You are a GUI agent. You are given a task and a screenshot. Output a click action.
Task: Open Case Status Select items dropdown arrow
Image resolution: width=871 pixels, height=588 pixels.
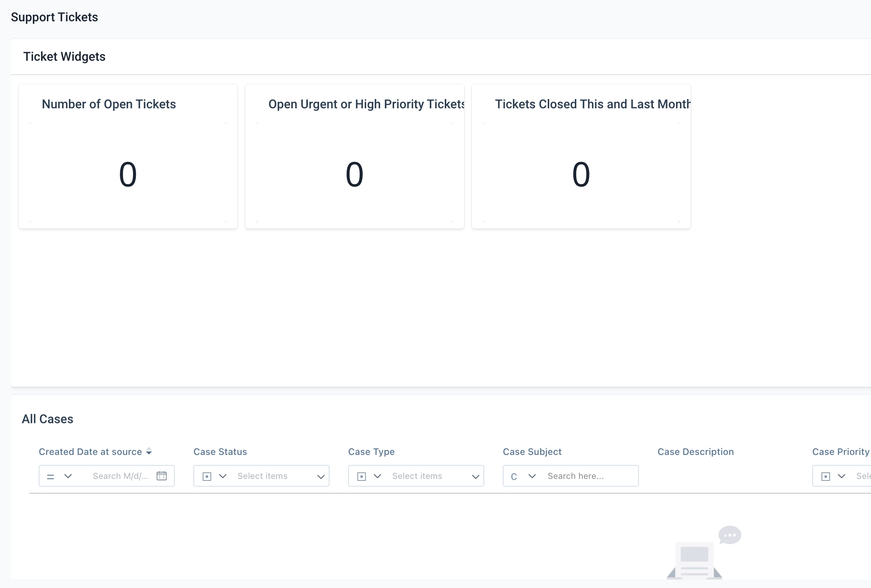[x=321, y=477]
